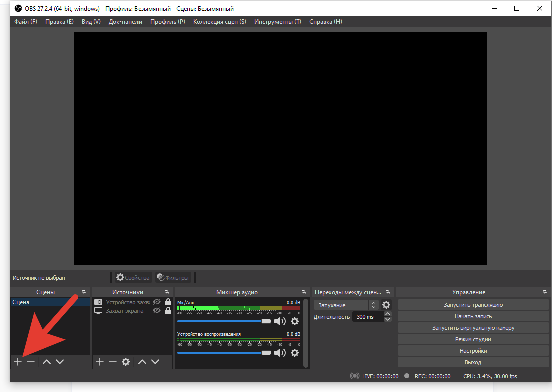Remove selected scene with minus icon
Image resolution: width=552 pixels, height=392 pixels.
31,362
